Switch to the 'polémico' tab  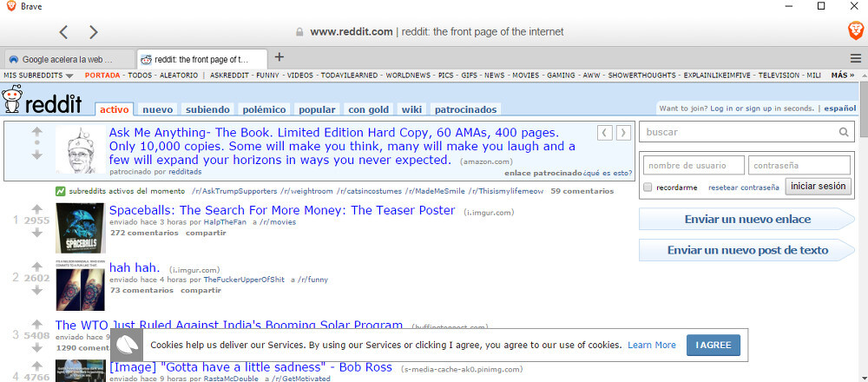pyautogui.click(x=264, y=109)
